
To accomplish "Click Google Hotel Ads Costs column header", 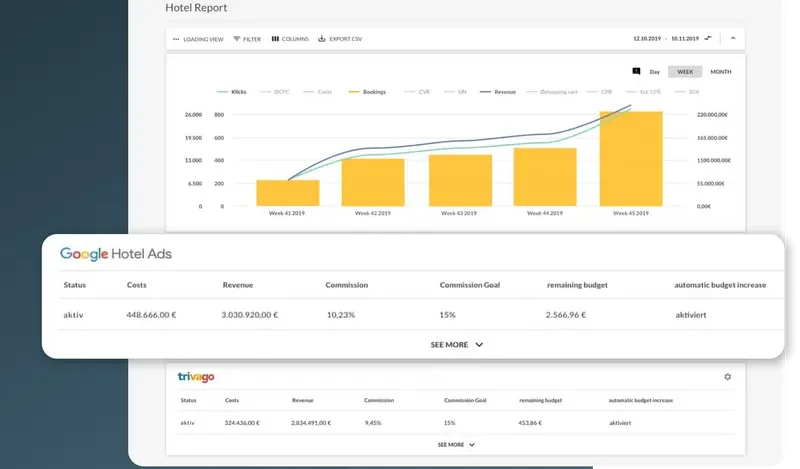I will point(137,285).
